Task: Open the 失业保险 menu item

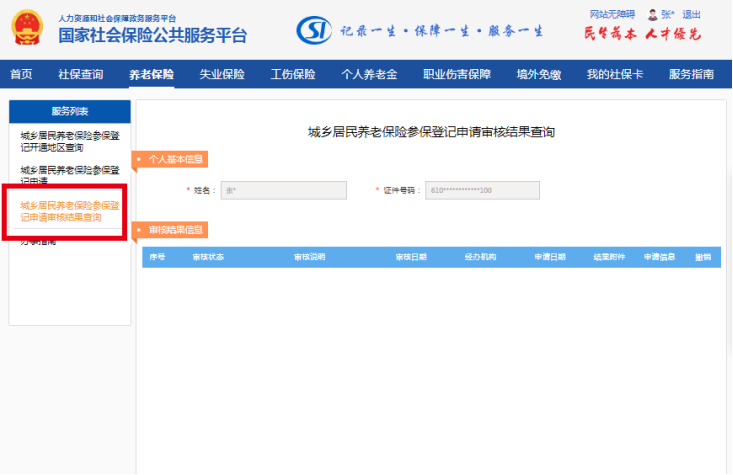Action: coord(222,75)
